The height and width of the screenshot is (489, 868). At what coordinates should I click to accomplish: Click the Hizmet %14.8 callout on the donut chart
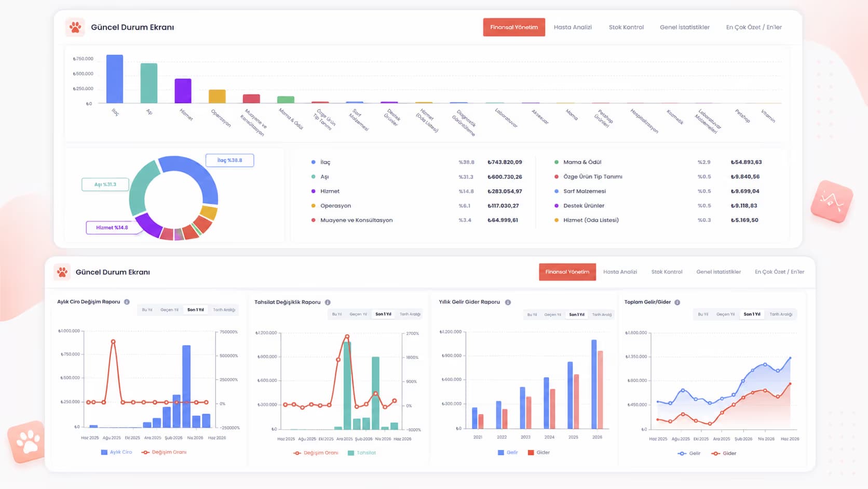112,228
